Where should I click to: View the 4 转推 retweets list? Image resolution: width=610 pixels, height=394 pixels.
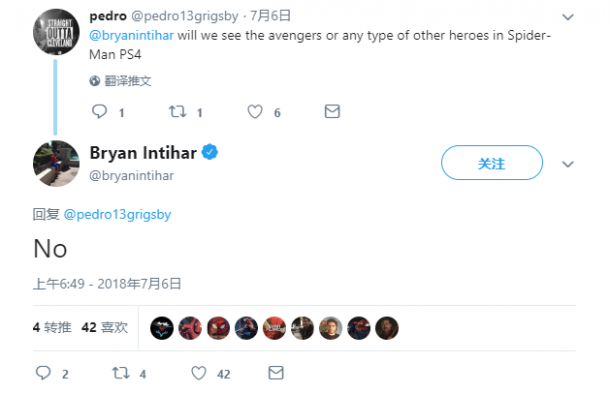(x=52, y=327)
